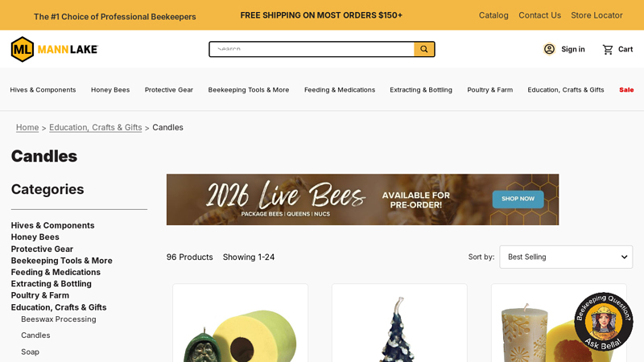
Task: Click the Sign in account icon
Action: 549,49
